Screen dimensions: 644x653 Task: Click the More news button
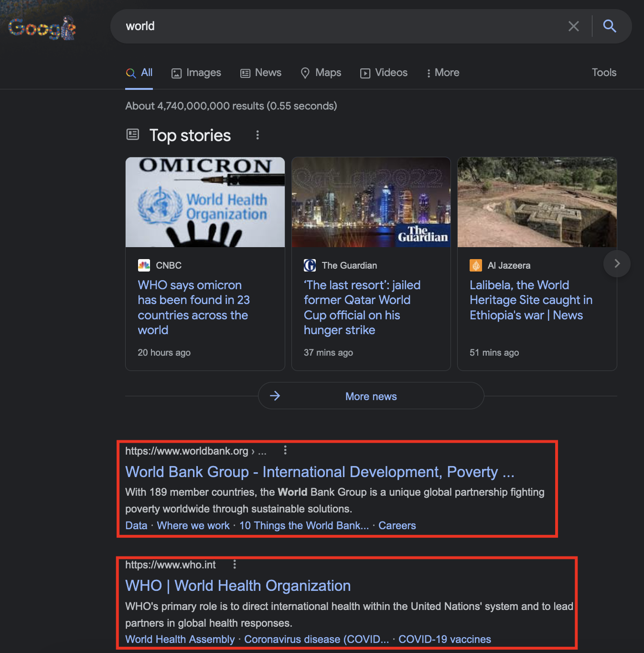371,396
